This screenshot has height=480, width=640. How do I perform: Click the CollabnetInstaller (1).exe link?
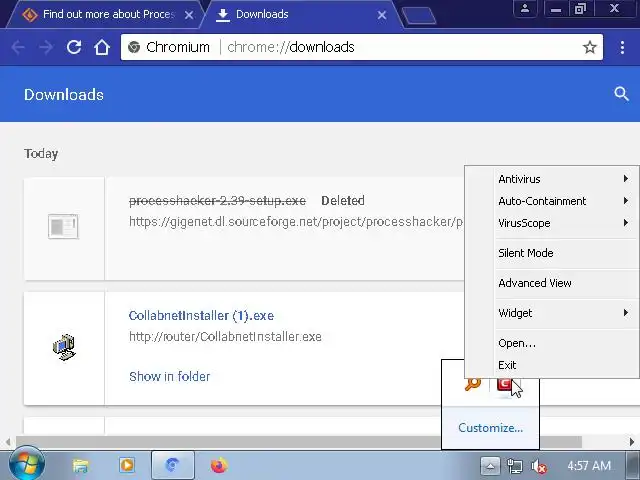(x=201, y=316)
